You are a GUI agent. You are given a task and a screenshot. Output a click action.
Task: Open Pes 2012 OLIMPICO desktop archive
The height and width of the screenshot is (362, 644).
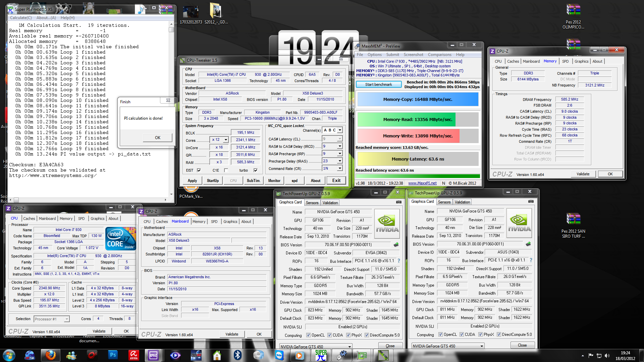(x=573, y=16)
